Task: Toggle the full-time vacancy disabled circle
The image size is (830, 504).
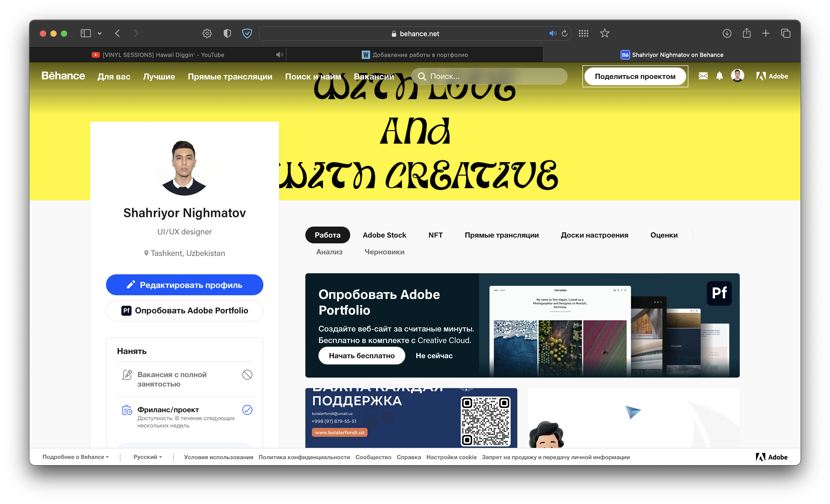Action: coord(247,375)
